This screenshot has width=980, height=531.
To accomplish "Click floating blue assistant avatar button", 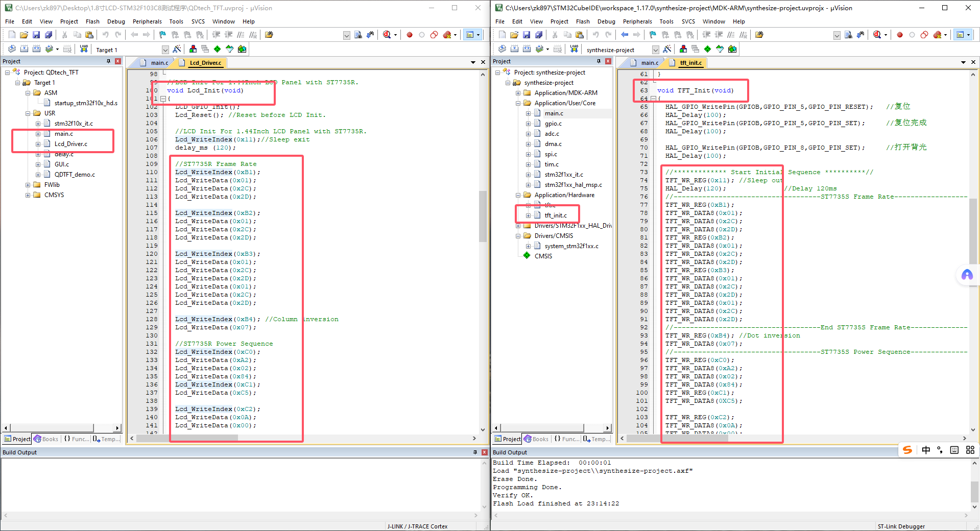I will pyautogui.click(x=967, y=275).
